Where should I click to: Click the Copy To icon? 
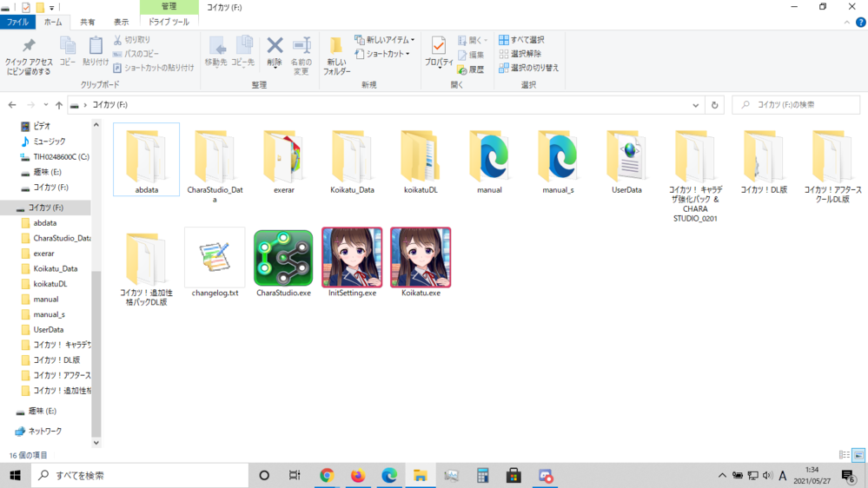(243, 45)
